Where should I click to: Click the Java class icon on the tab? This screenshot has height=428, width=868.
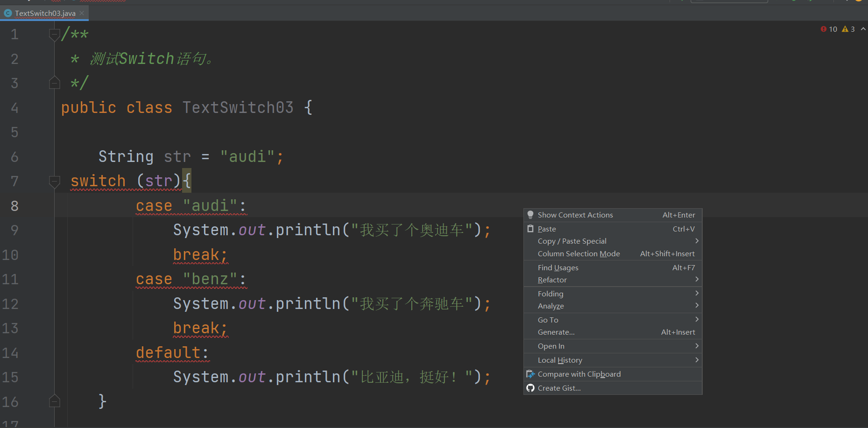tap(8, 13)
